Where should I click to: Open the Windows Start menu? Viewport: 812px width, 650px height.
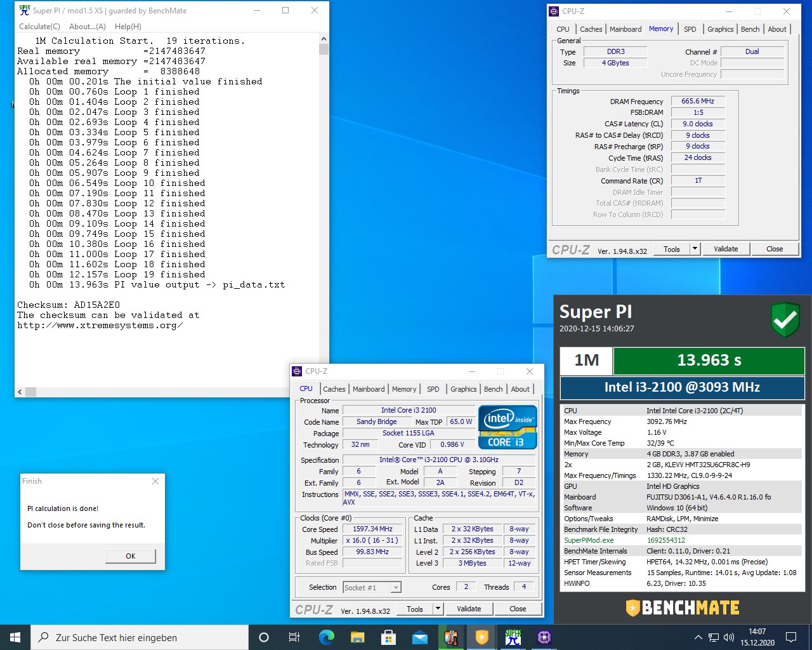tap(15, 637)
